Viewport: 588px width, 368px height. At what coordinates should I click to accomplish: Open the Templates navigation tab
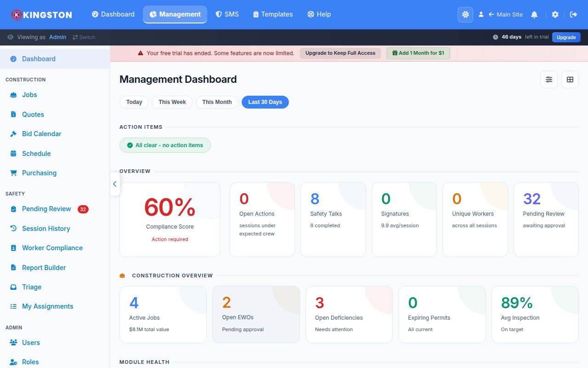(273, 14)
